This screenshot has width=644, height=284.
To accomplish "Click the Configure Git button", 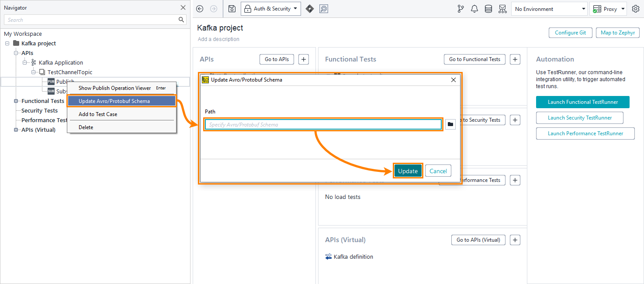I will [570, 32].
